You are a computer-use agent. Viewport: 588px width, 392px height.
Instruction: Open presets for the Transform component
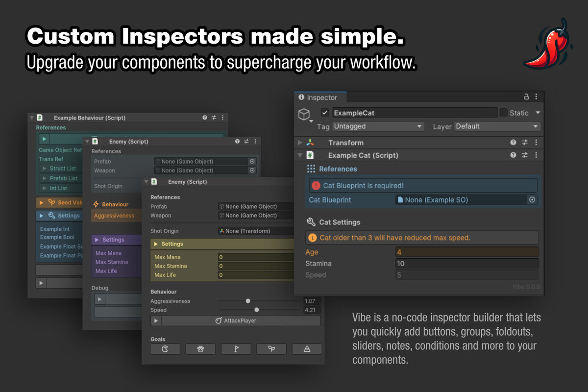(525, 143)
